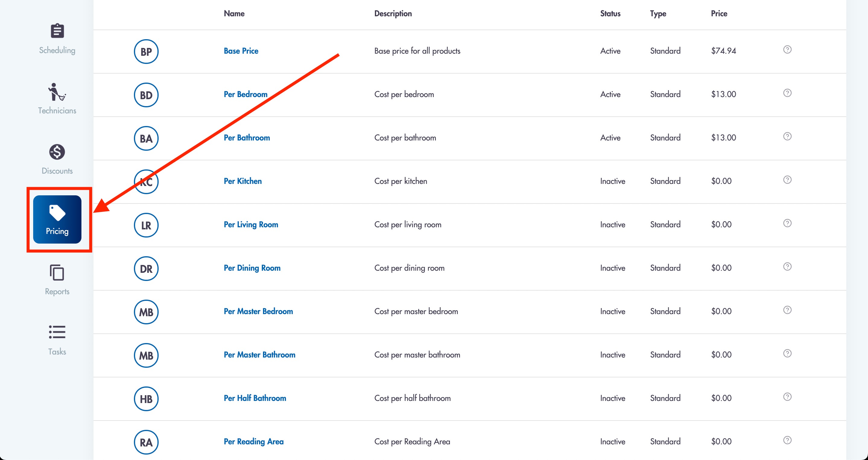The width and height of the screenshot is (868, 460).
Task: Click Inactive status in Per Kitchen row
Action: click(x=613, y=181)
